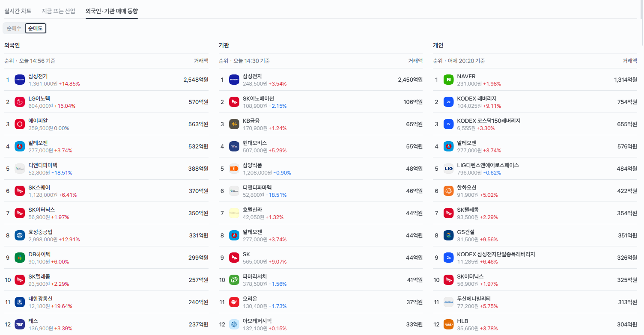Click SK텔레콤 name in the 개인 list
This screenshot has height=335, width=644.
coord(468,210)
